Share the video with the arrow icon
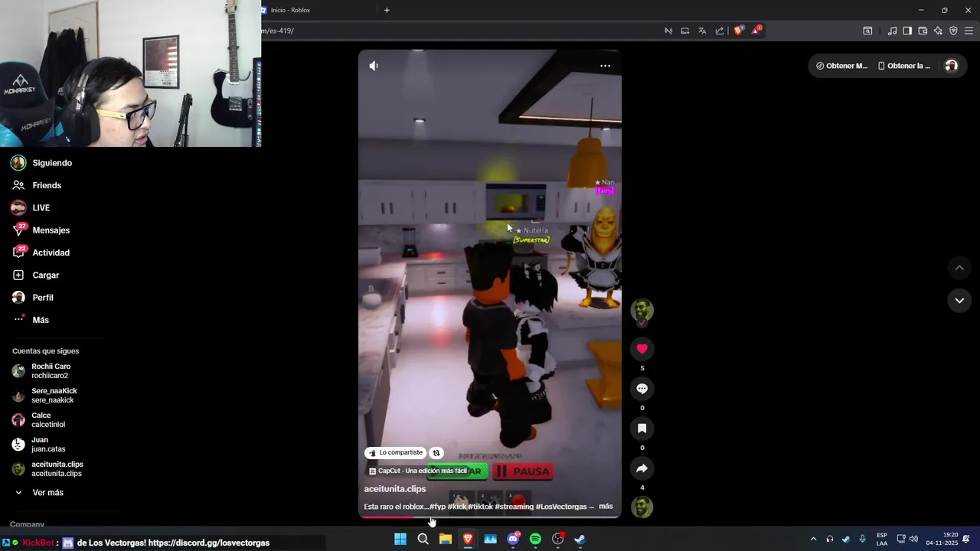The width and height of the screenshot is (980, 551). (x=642, y=468)
